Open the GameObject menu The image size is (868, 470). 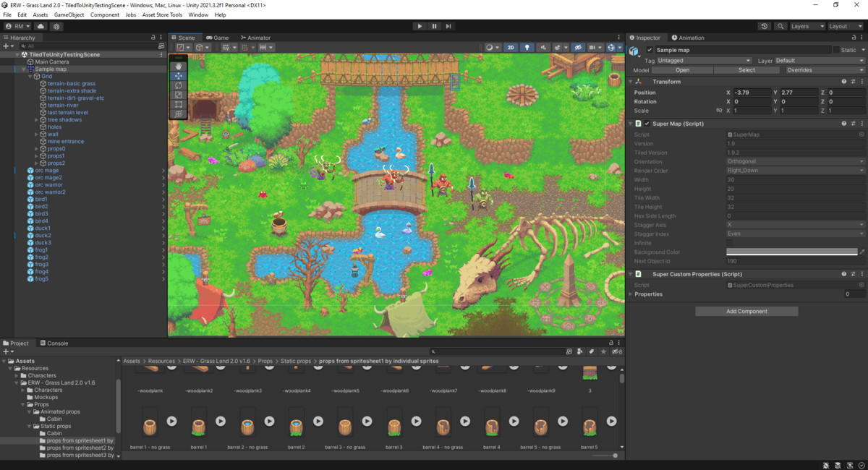pyautogui.click(x=69, y=14)
